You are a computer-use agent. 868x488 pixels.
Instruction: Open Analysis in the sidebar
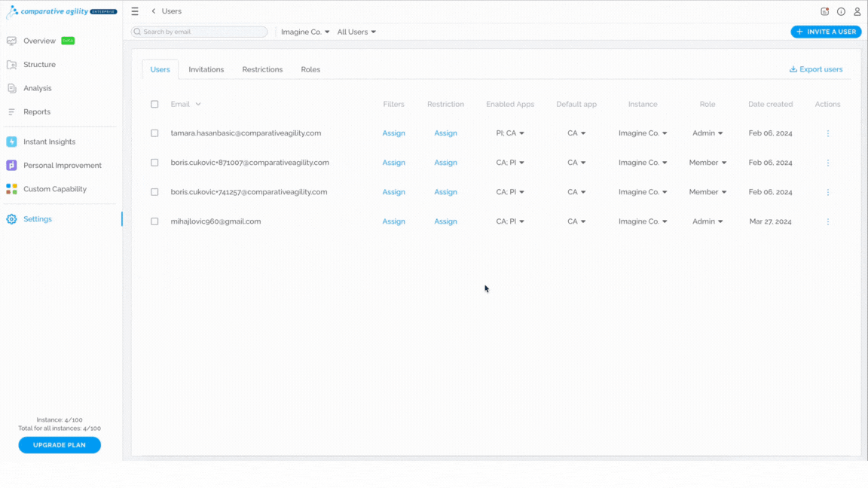tap(37, 89)
